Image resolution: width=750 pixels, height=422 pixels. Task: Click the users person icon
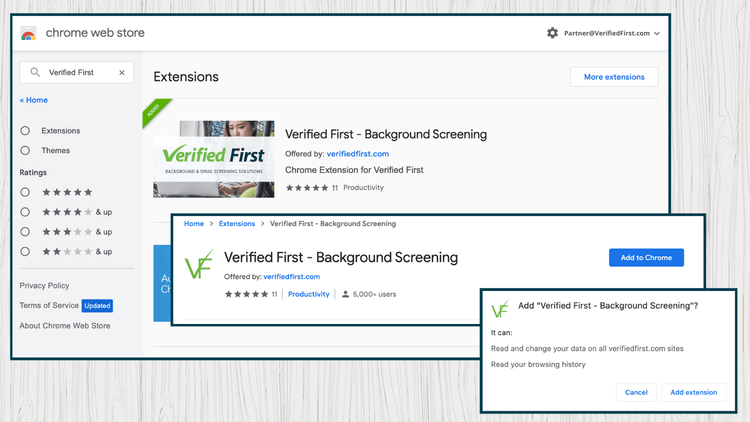[345, 294]
